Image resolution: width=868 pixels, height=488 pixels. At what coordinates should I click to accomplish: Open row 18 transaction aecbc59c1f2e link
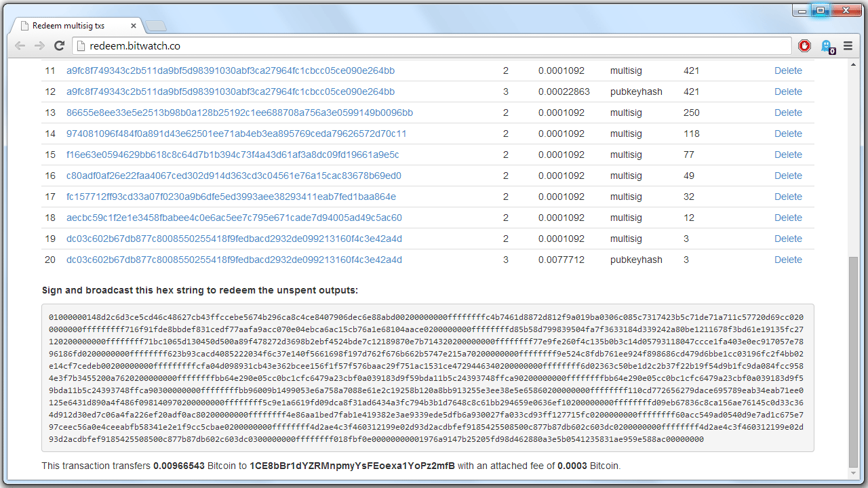coord(234,218)
